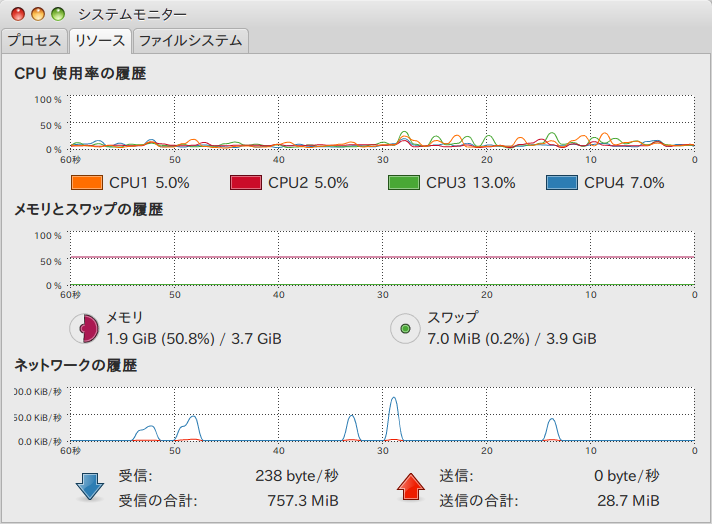Screen dimensions: 712x524
Task: Minimize the window with the orange button
Action: click(38, 14)
